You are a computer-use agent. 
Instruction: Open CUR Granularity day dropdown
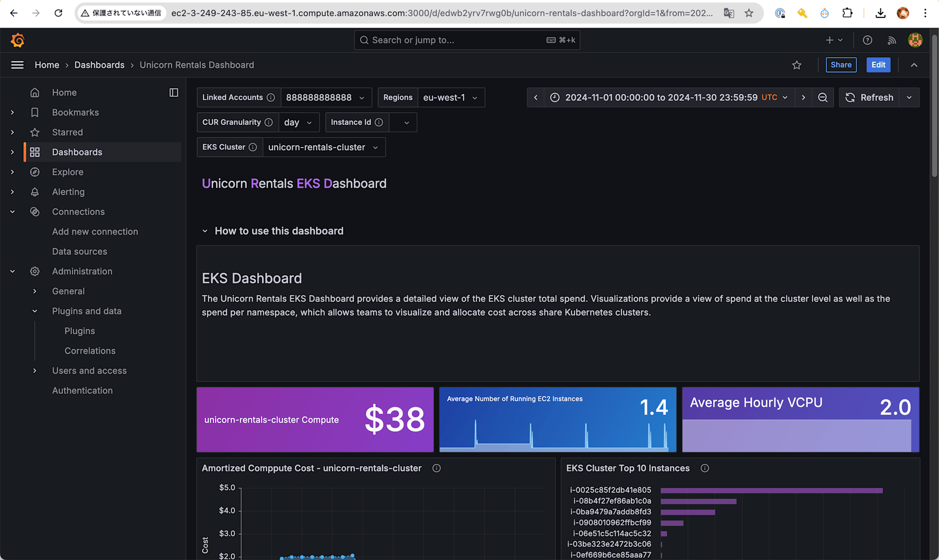(299, 123)
